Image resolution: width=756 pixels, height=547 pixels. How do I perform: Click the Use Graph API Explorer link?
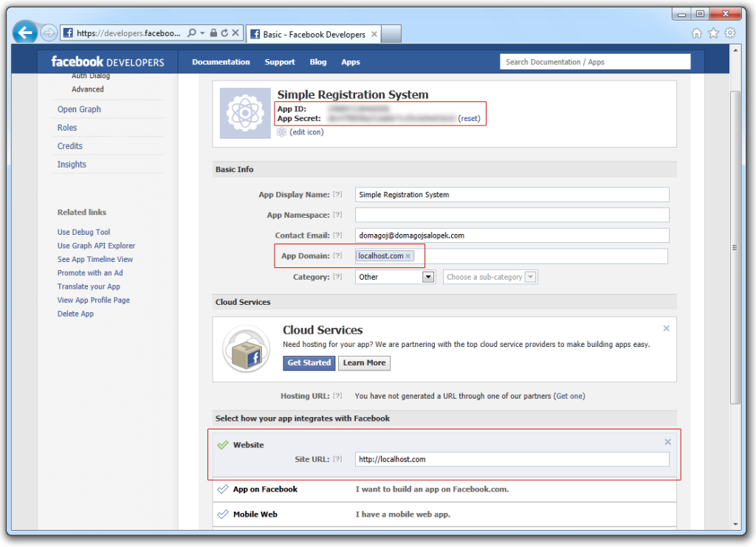click(x=96, y=245)
